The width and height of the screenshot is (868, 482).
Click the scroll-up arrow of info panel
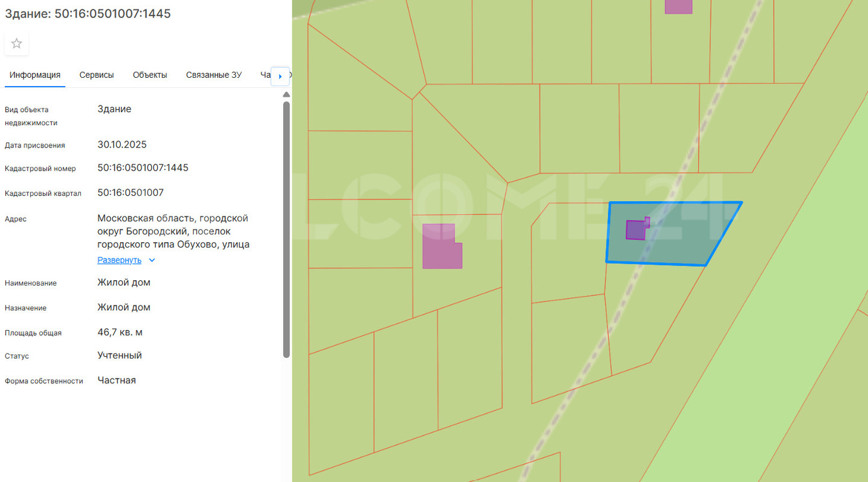point(286,95)
